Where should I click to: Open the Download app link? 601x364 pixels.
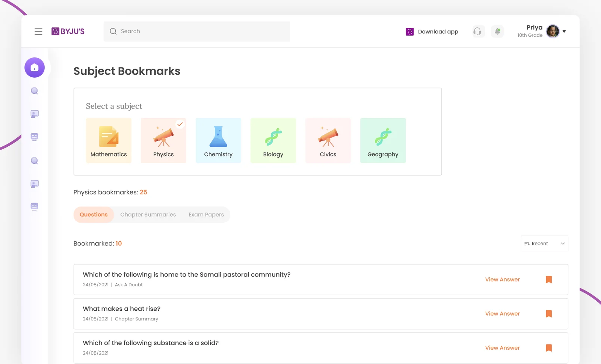point(438,32)
